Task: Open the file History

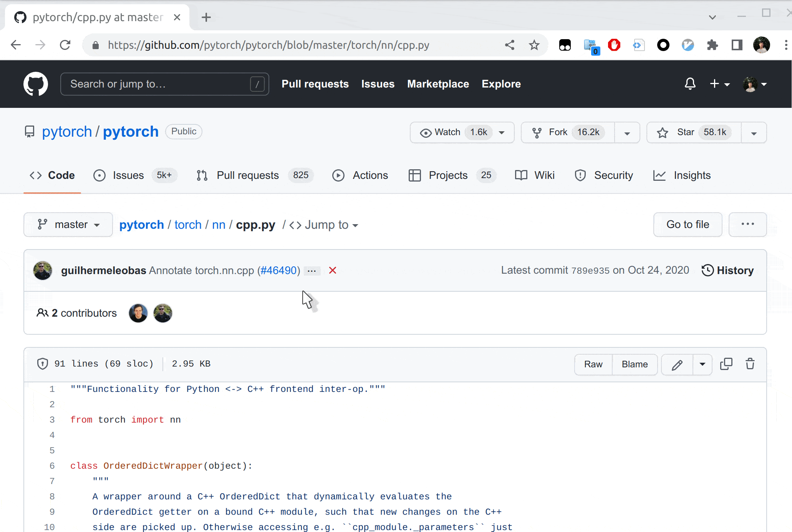Action: tap(727, 271)
